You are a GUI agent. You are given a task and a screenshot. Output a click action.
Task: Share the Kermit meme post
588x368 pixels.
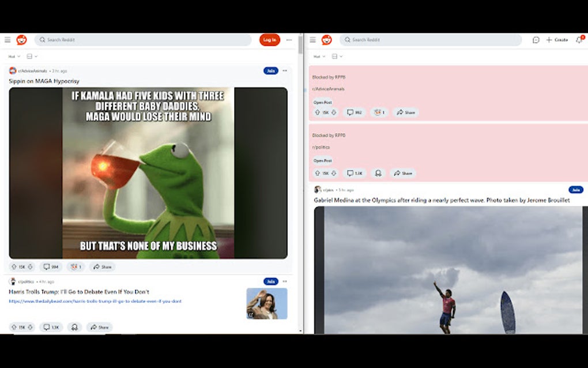point(102,266)
